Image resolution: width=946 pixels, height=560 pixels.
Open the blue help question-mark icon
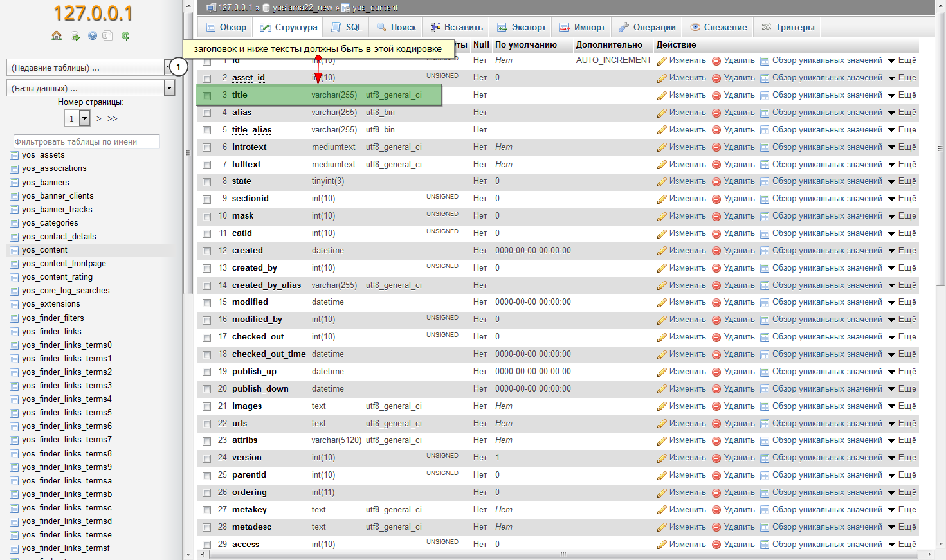[93, 36]
